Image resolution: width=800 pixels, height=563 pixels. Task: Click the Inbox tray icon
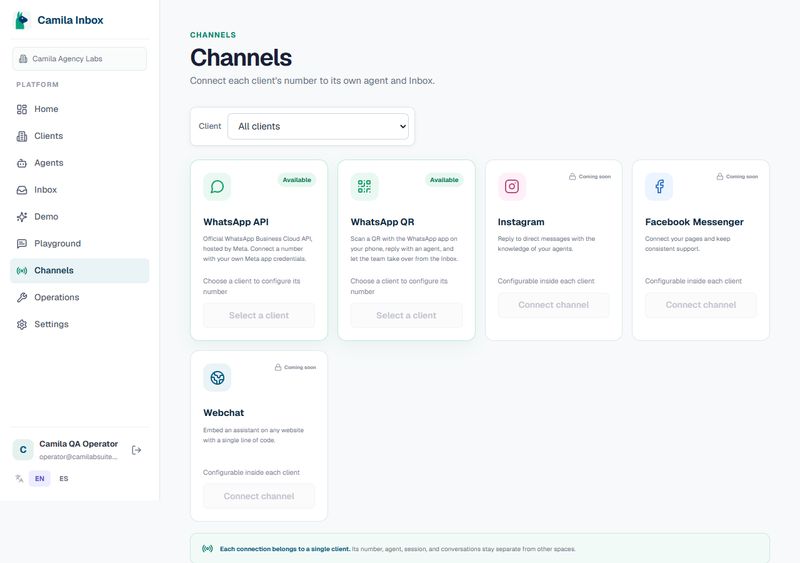[22, 190]
